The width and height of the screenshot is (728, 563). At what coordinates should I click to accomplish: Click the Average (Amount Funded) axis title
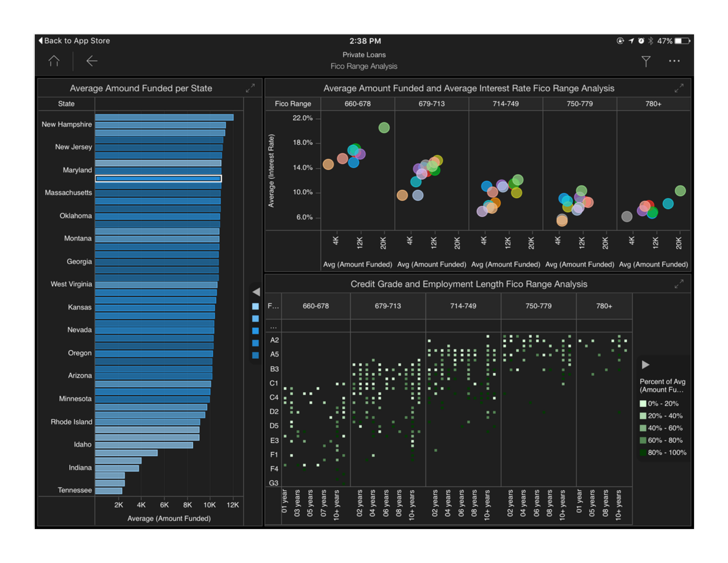click(x=169, y=518)
